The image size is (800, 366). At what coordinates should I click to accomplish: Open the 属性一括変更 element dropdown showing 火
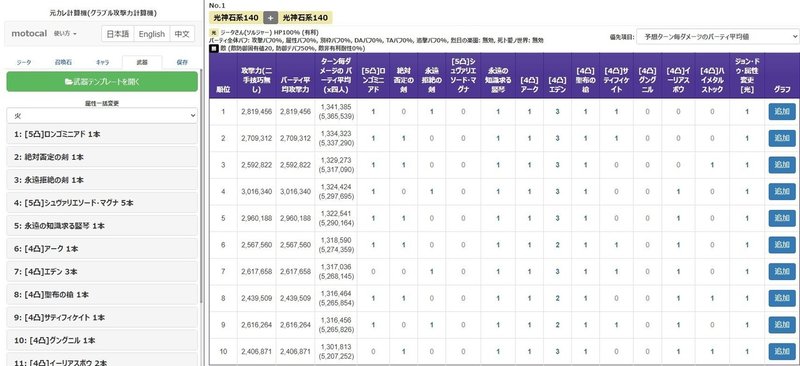pyautogui.click(x=102, y=116)
